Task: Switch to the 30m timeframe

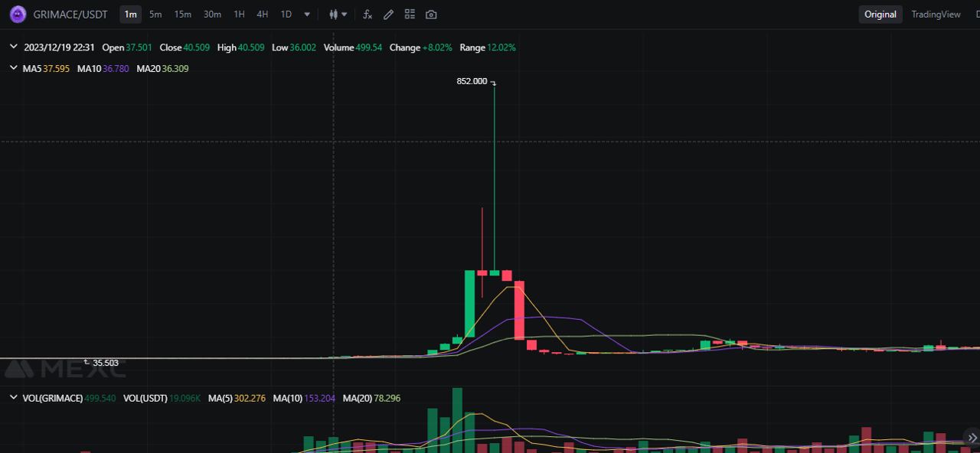Action: [x=212, y=15]
